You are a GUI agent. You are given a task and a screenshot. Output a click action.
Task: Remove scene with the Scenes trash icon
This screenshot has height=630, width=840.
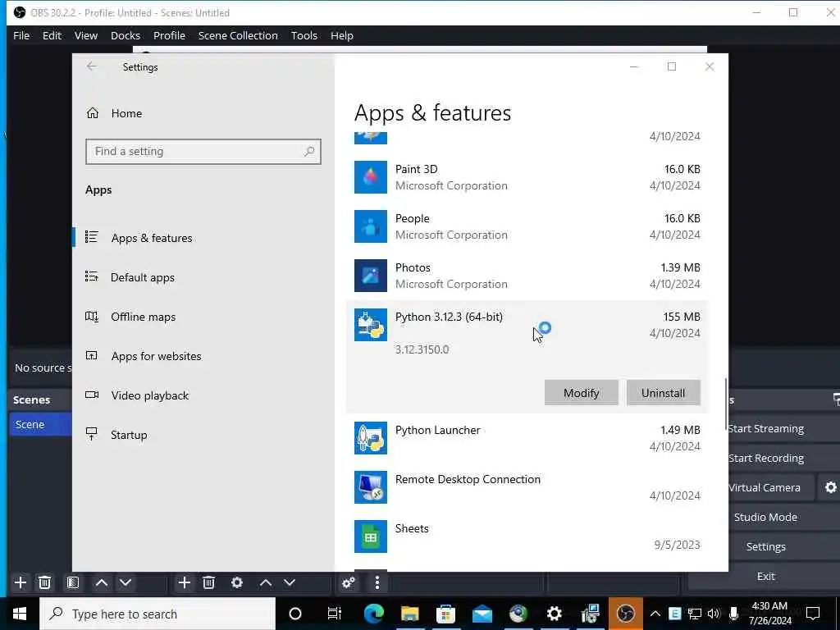tap(45, 582)
